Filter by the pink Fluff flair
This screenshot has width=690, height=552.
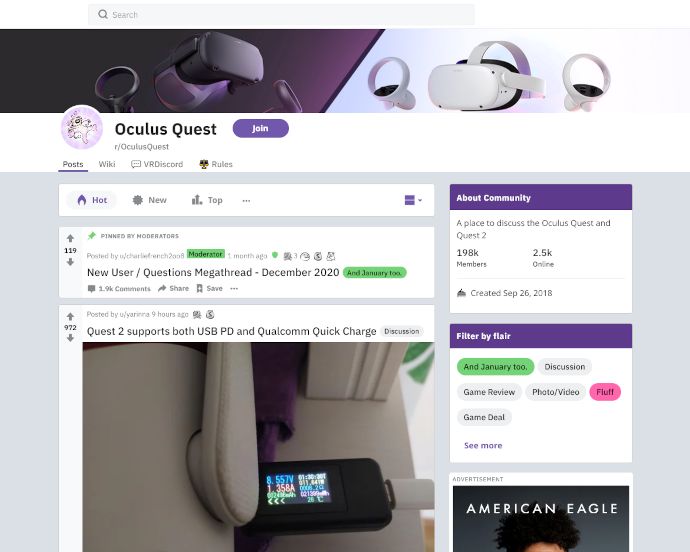pyautogui.click(x=605, y=392)
